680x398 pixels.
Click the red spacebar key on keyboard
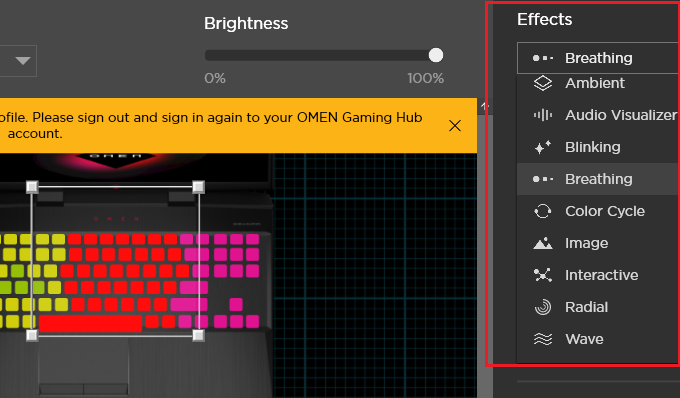[x=90, y=323]
